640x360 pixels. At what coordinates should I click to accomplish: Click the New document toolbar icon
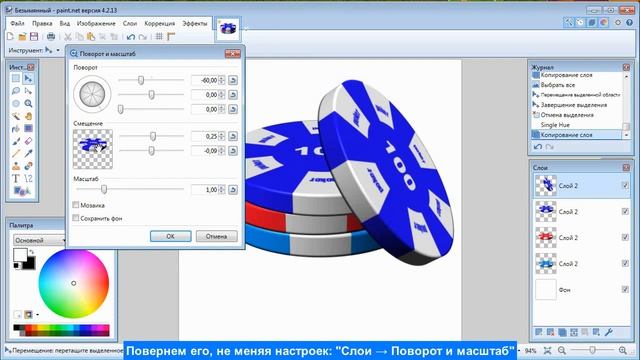[11, 37]
